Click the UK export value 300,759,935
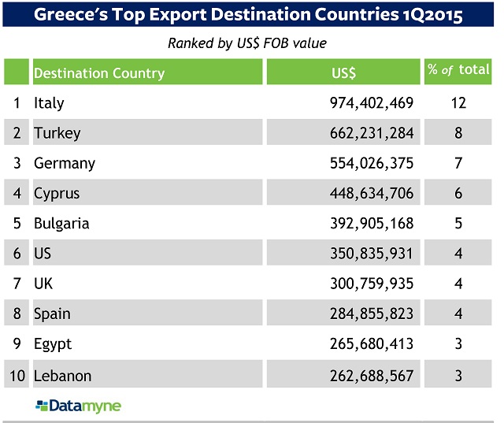Image resolution: width=504 pixels, height=423 pixels. (371, 284)
